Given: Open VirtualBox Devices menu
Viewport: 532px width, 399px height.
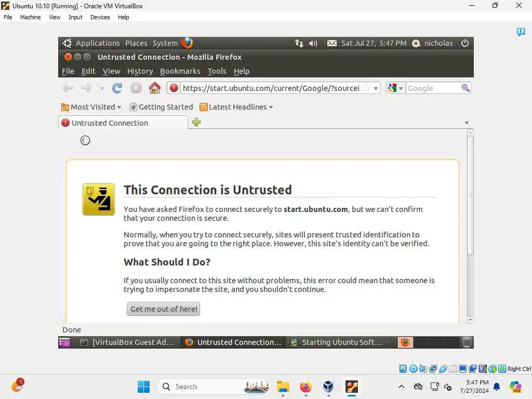Looking at the screenshot, I should point(100,17).
